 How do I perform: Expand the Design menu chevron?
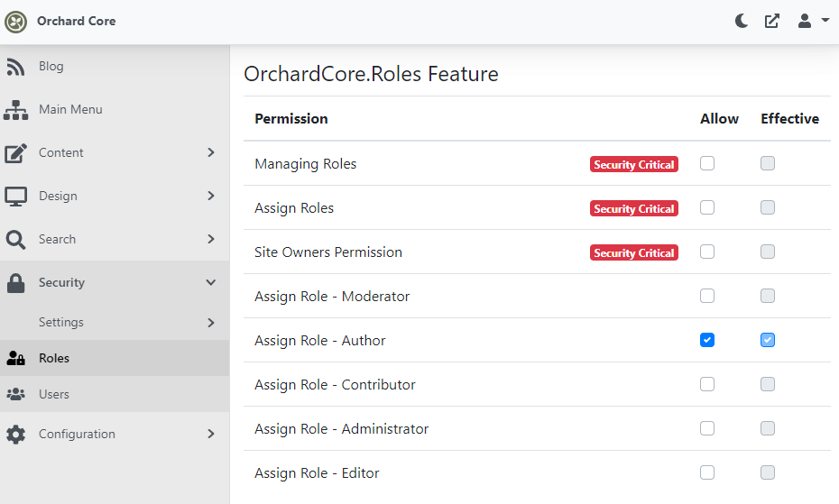(211, 196)
